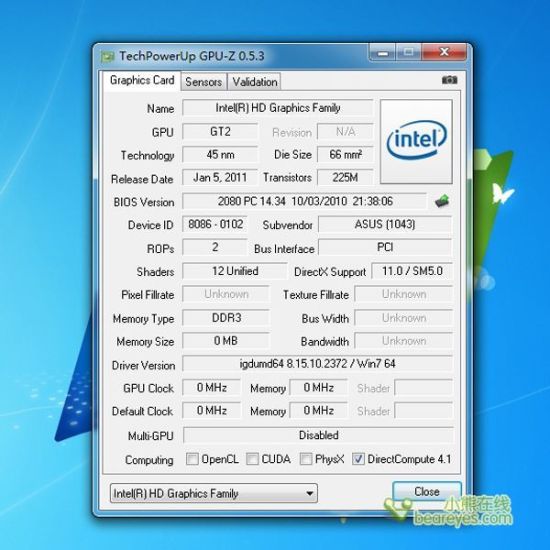Image resolution: width=550 pixels, height=550 pixels.
Task: Minimize the GPU-Z window
Action: tap(383, 53)
